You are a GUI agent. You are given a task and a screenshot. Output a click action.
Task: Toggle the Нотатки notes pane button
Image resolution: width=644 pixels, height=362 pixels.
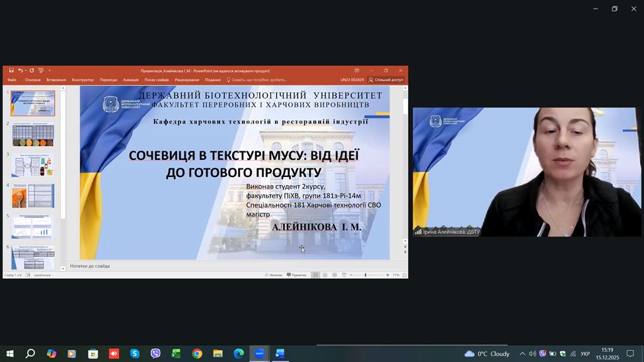tap(274, 275)
